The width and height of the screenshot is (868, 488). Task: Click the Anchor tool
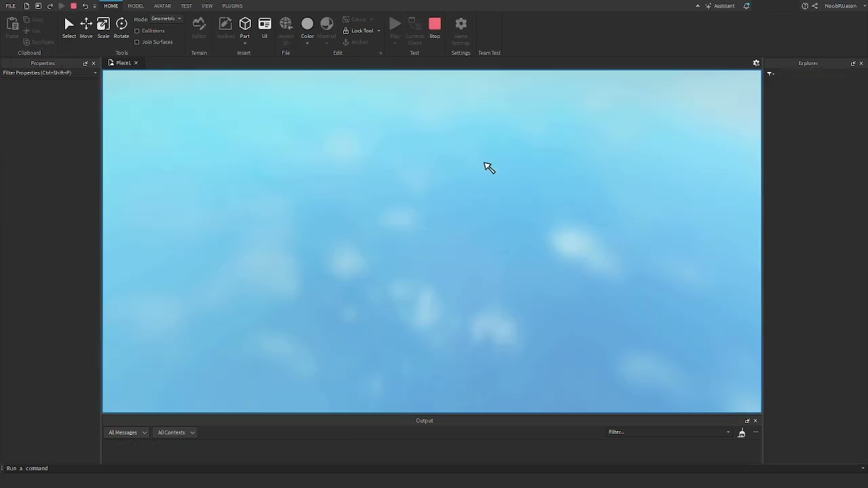point(355,42)
